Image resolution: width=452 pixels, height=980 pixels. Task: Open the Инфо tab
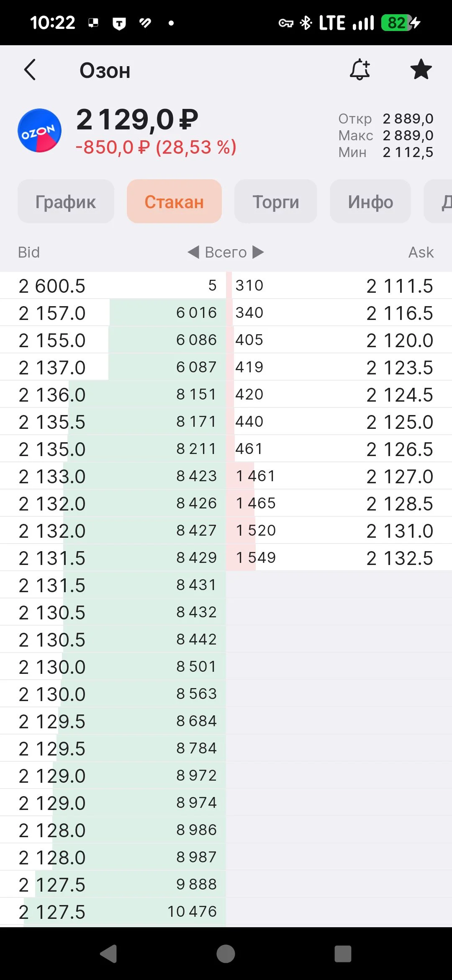tap(370, 201)
